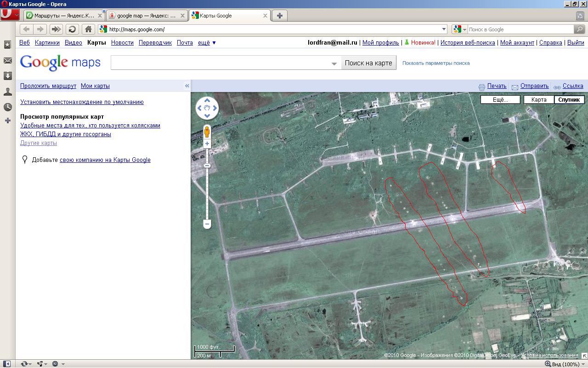Click the map zoom out minus button
This screenshot has height=368, width=588.
click(x=207, y=224)
